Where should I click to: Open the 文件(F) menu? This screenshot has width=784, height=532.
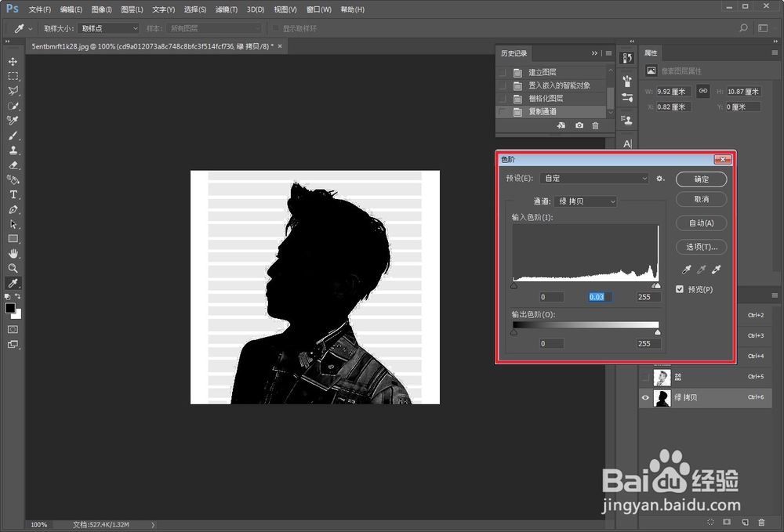[x=39, y=9]
